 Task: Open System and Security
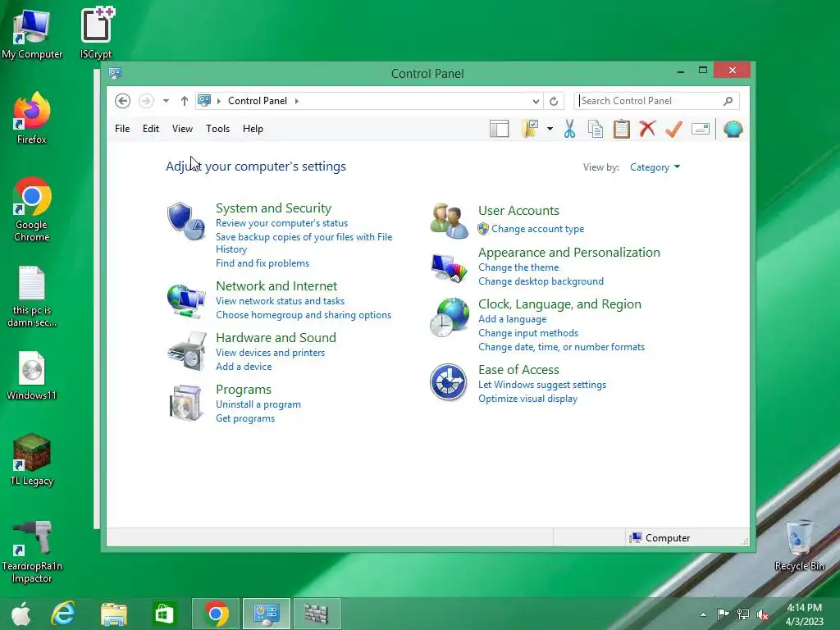(x=273, y=208)
